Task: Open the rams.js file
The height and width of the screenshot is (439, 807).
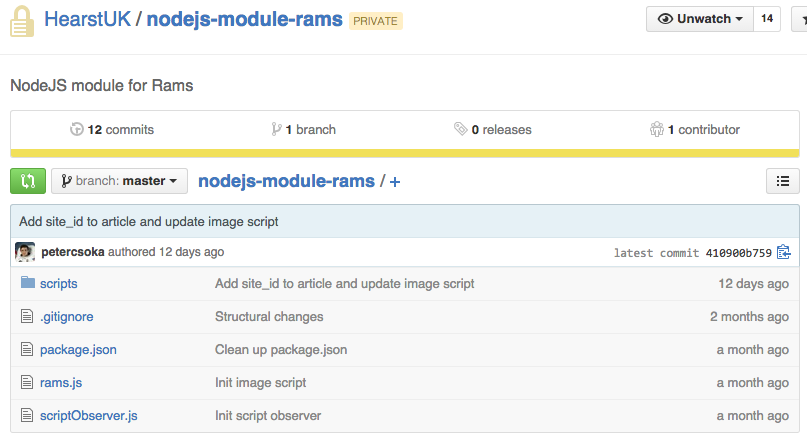Action: (x=61, y=383)
